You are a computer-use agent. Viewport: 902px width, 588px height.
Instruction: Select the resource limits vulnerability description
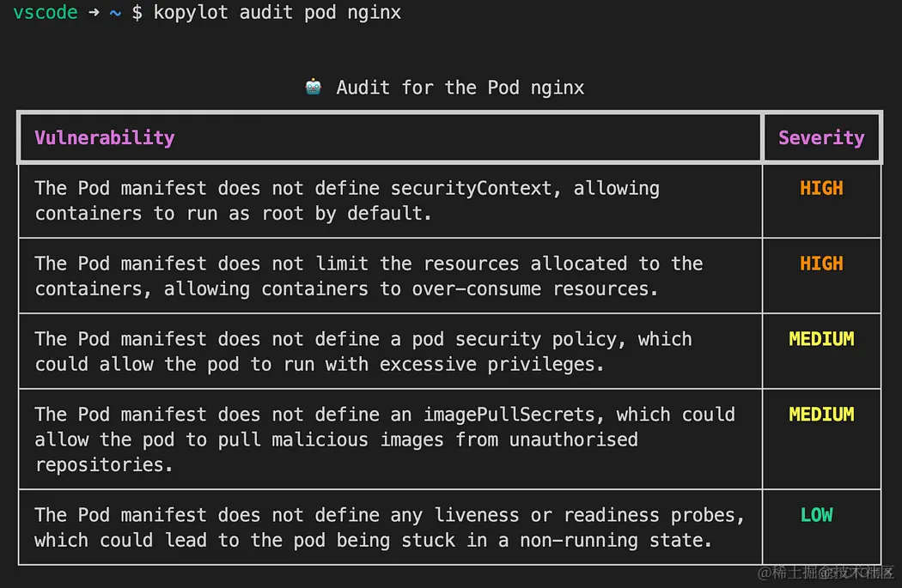369,276
